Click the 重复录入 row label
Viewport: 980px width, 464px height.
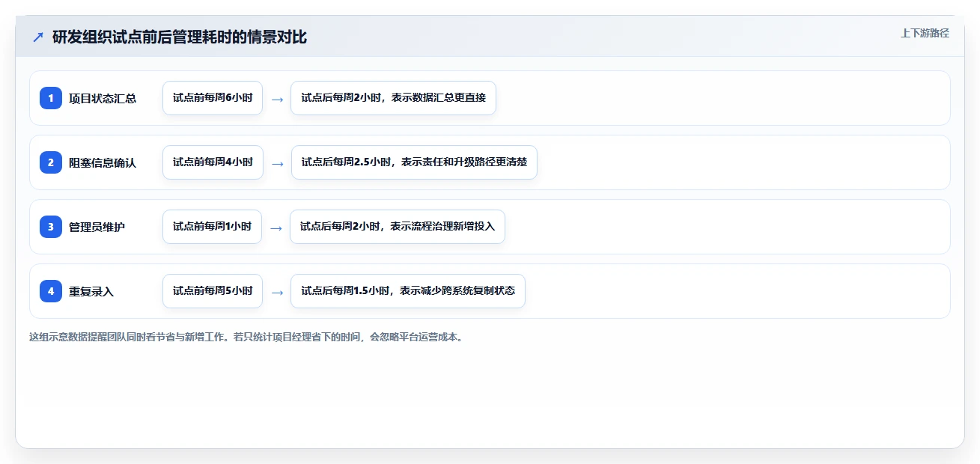click(x=91, y=291)
